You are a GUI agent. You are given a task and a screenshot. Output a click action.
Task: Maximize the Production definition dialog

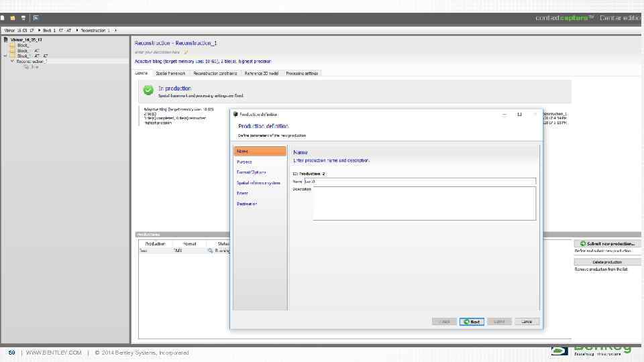coord(519,115)
